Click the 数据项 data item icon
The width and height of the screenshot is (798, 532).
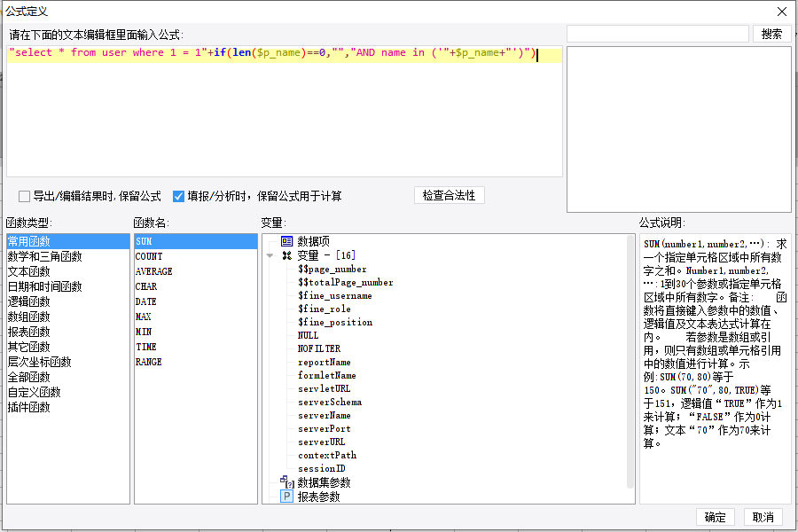click(x=287, y=241)
